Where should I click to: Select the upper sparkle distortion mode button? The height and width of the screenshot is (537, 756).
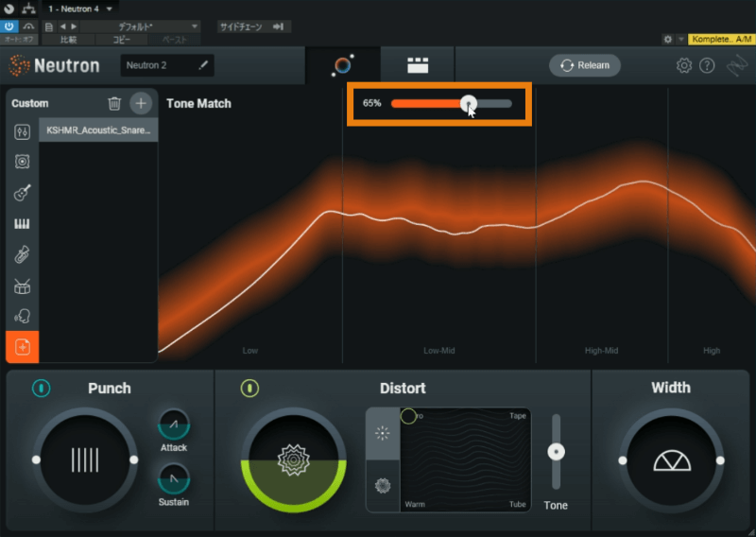383,433
